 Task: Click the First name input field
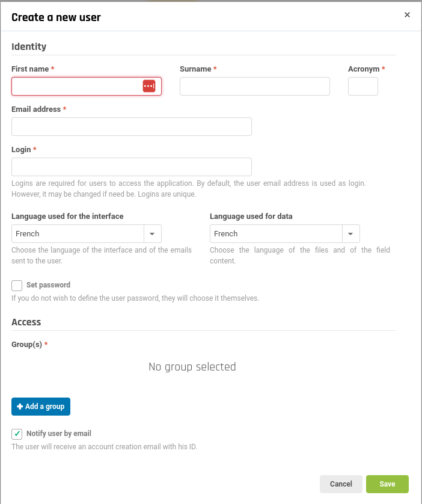tap(72, 86)
